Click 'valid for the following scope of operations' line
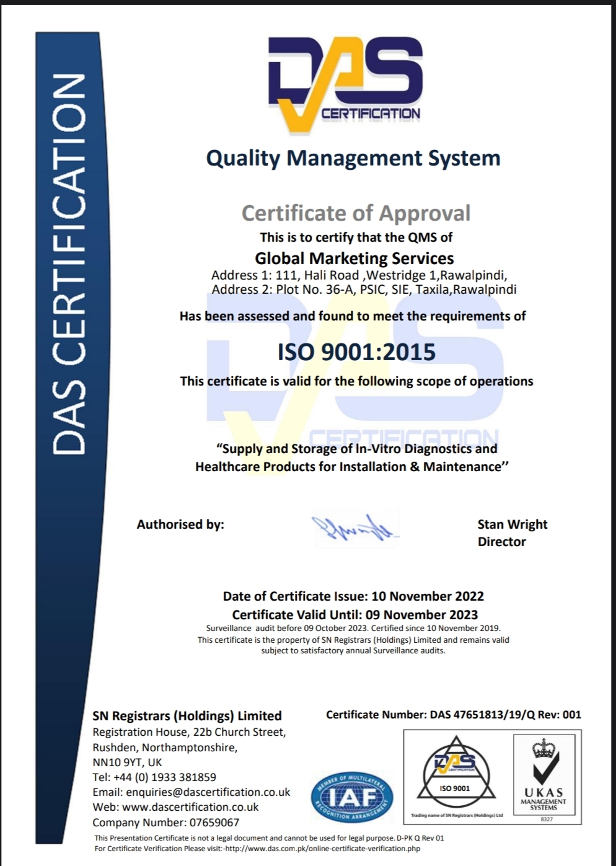The height and width of the screenshot is (866, 616). pyautogui.click(x=356, y=381)
